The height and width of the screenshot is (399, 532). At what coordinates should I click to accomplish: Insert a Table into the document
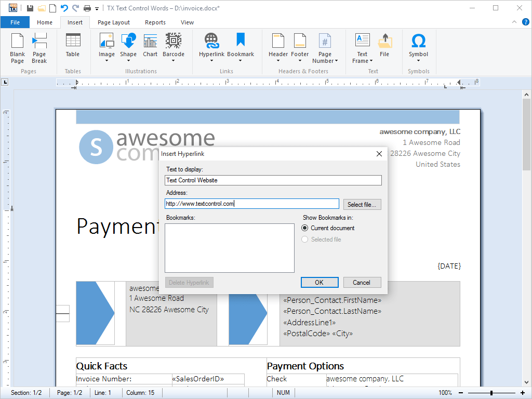(x=73, y=47)
